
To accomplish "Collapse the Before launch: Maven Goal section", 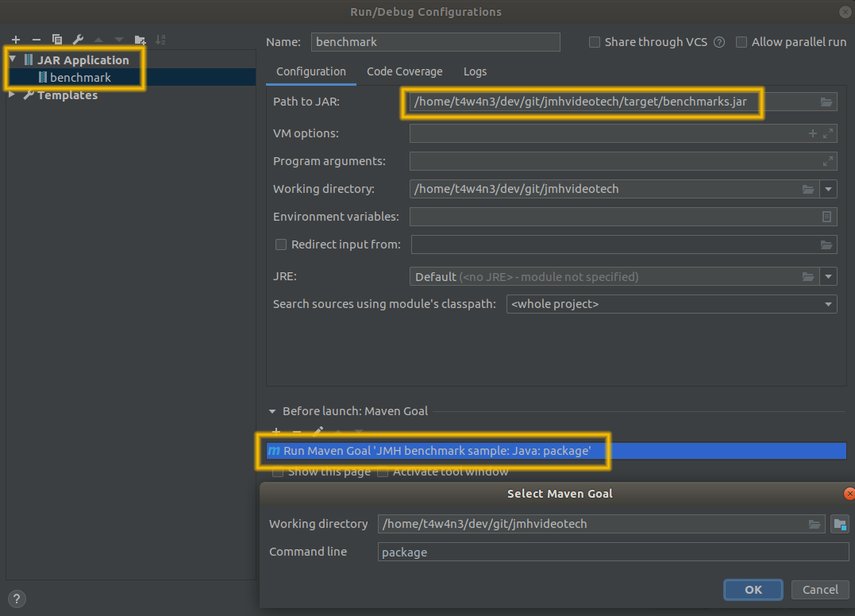I will [x=272, y=411].
